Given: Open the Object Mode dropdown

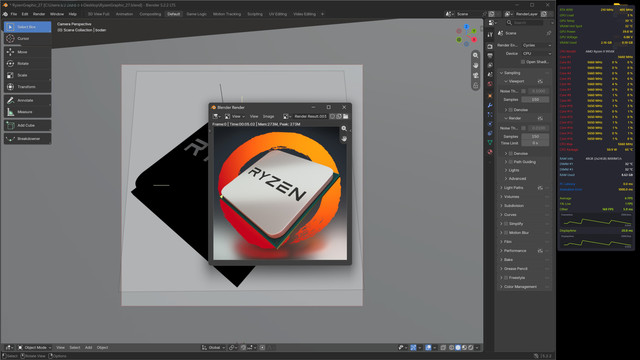Looking at the screenshot, I should point(35,348).
